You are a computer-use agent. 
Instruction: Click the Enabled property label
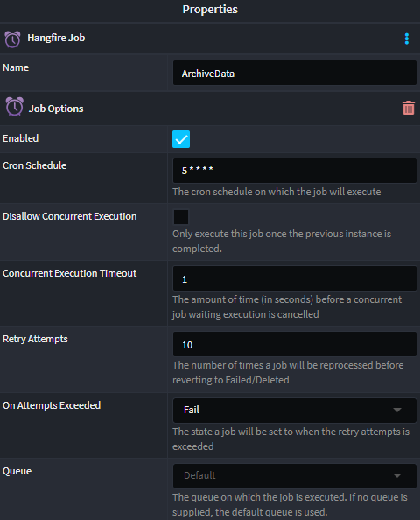20,138
